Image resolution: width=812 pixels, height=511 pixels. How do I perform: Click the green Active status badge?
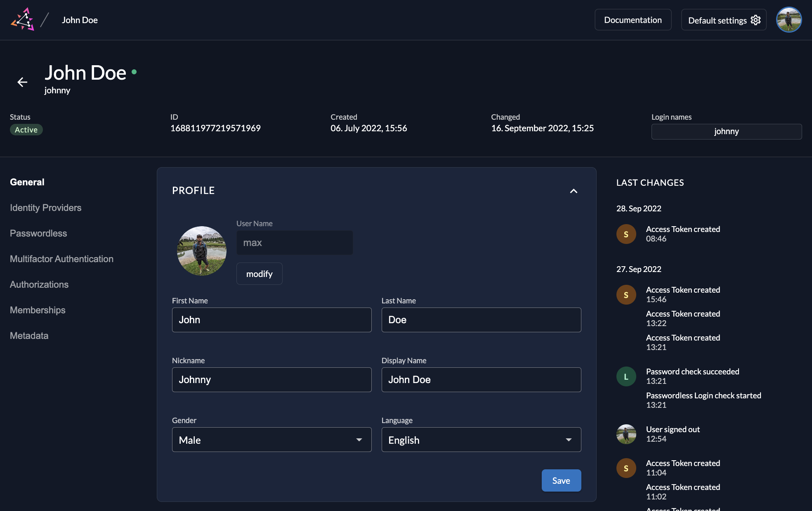click(x=26, y=129)
